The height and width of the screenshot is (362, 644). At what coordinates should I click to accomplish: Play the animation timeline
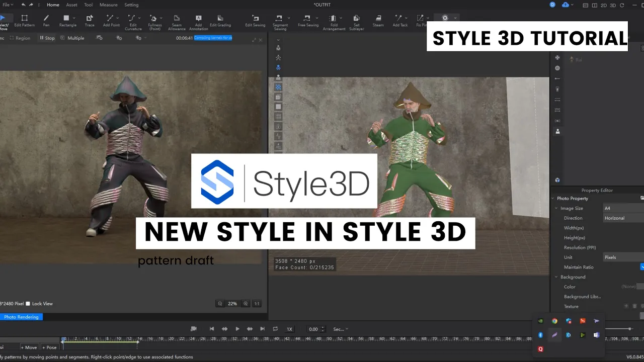tap(237, 329)
